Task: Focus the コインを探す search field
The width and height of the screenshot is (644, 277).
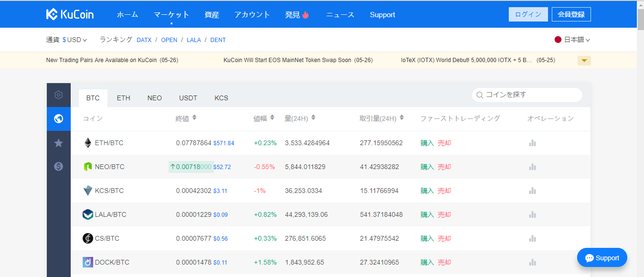Action: pos(527,95)
